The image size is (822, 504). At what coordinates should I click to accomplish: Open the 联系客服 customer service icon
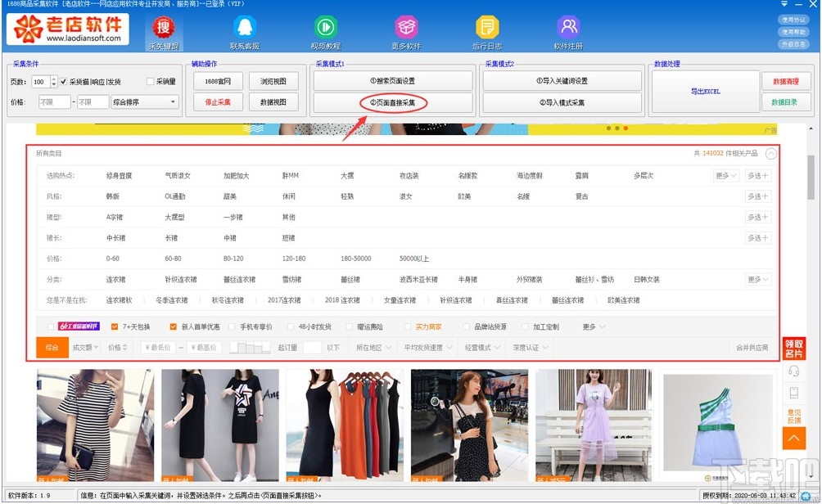245,25
